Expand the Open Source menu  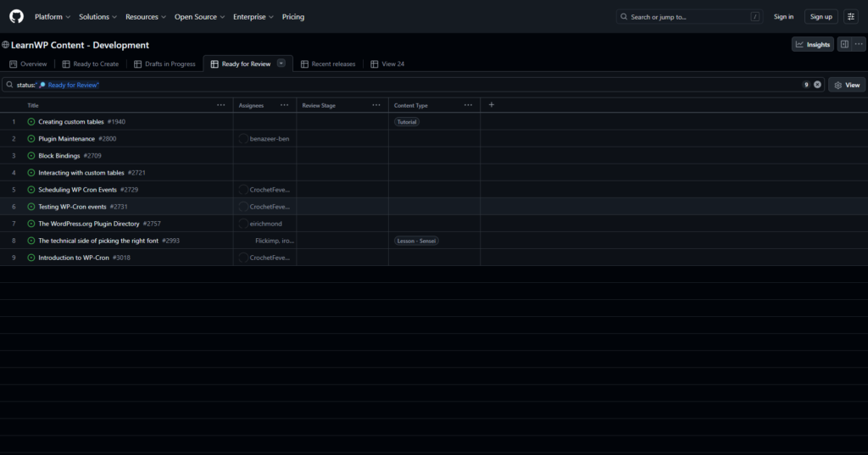click(199, 17)
